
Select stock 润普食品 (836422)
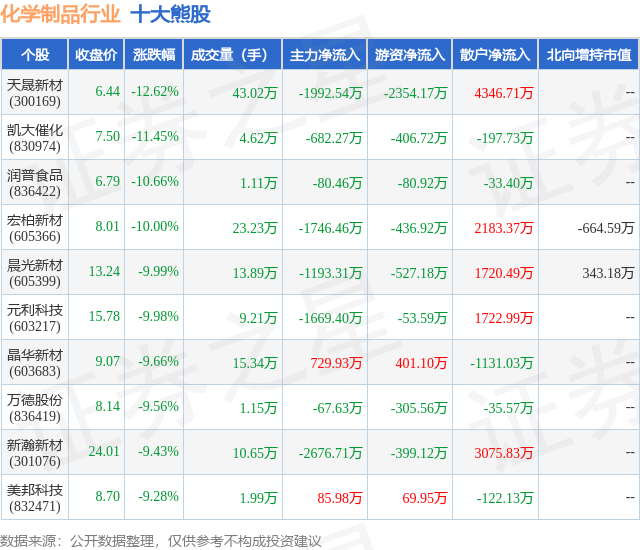pyautogui.click(x=35, y=183)
